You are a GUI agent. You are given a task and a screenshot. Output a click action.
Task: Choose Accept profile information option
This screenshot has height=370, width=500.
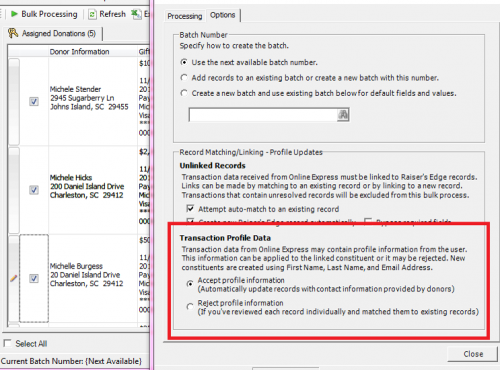pos(190,284)
